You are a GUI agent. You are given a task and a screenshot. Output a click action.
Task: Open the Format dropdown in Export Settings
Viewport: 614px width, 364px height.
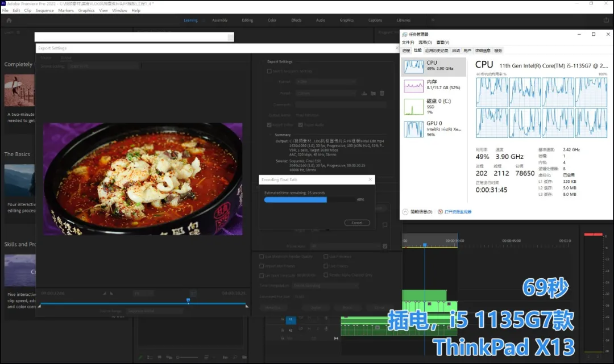(326, 82)
